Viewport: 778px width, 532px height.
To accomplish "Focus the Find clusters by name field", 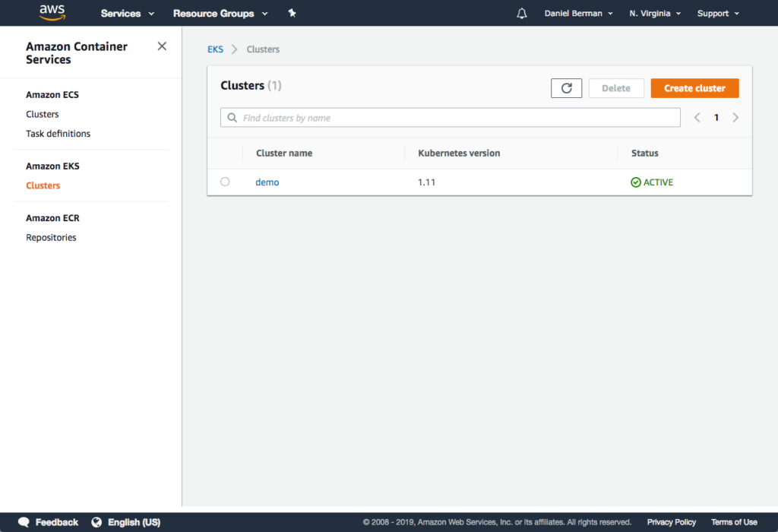I will (x=450, y=118).
